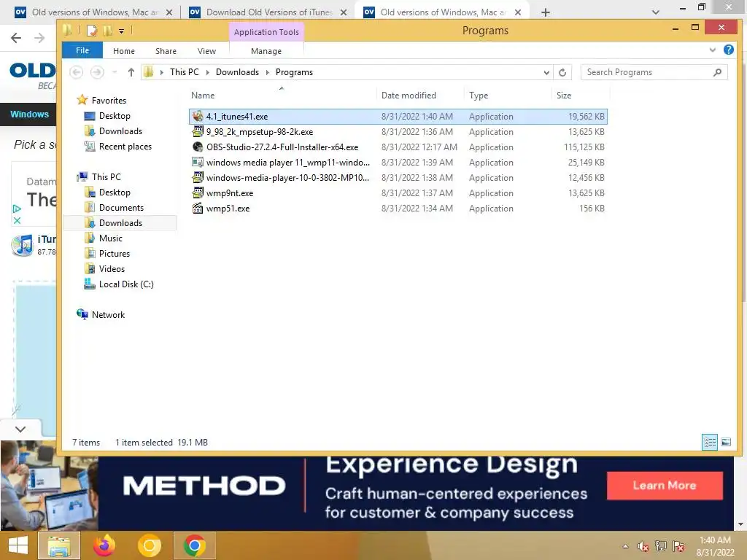This screenshot has height=560, width=747.
Task: Click the network tray icon
Action: click(660, 546)
